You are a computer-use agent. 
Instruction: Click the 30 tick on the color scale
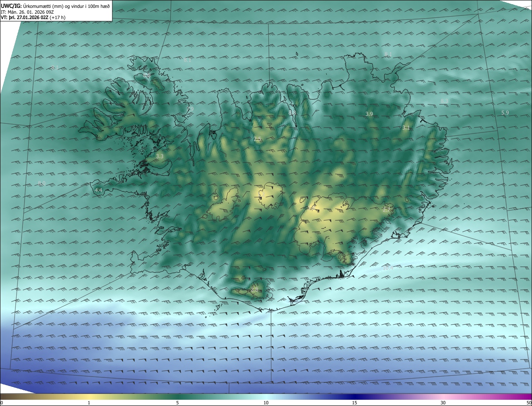click(443, 403)
